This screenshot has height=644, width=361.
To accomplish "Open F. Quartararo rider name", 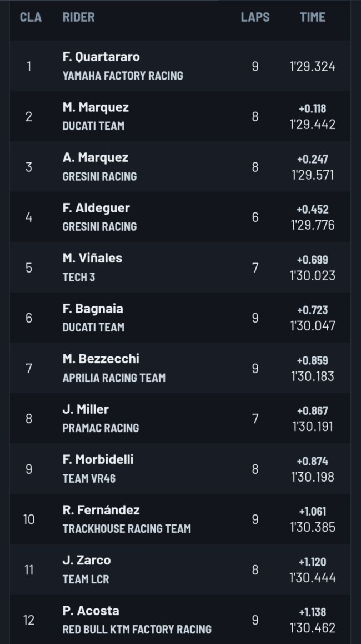I will [101, 57].
